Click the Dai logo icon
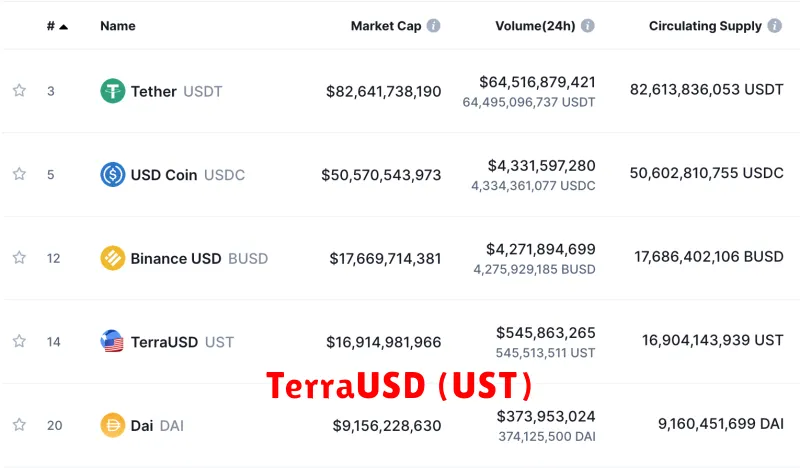This screenshot has height=468, width=800. (x=113, y=425)
